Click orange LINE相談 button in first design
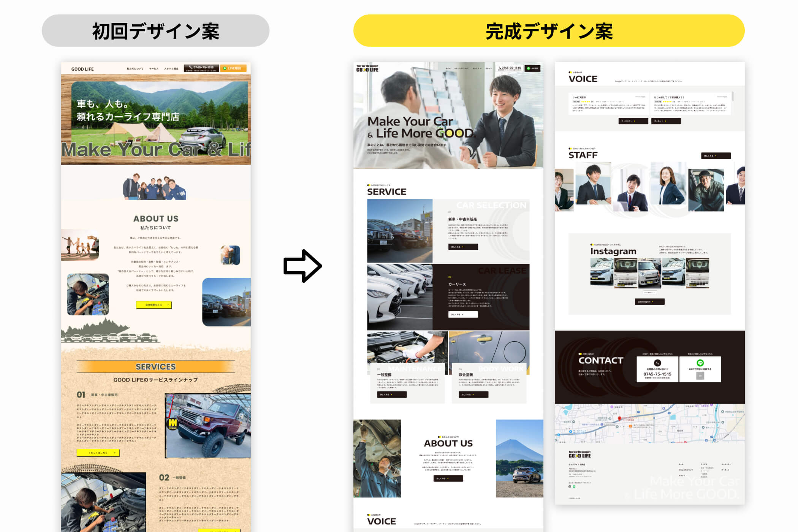 click(233, 68)
